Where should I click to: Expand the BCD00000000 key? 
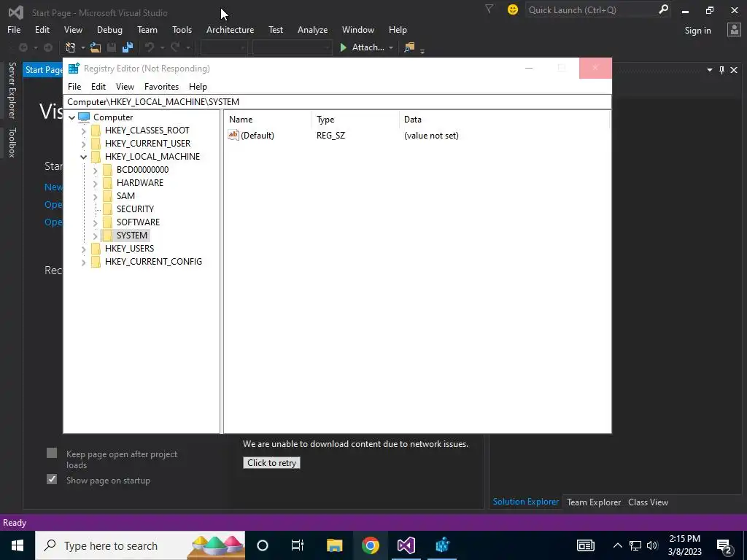coord(96,170)
